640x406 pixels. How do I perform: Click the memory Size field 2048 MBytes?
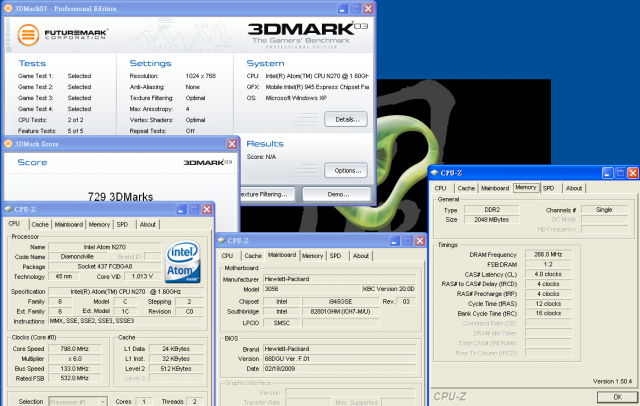point(492,220)
